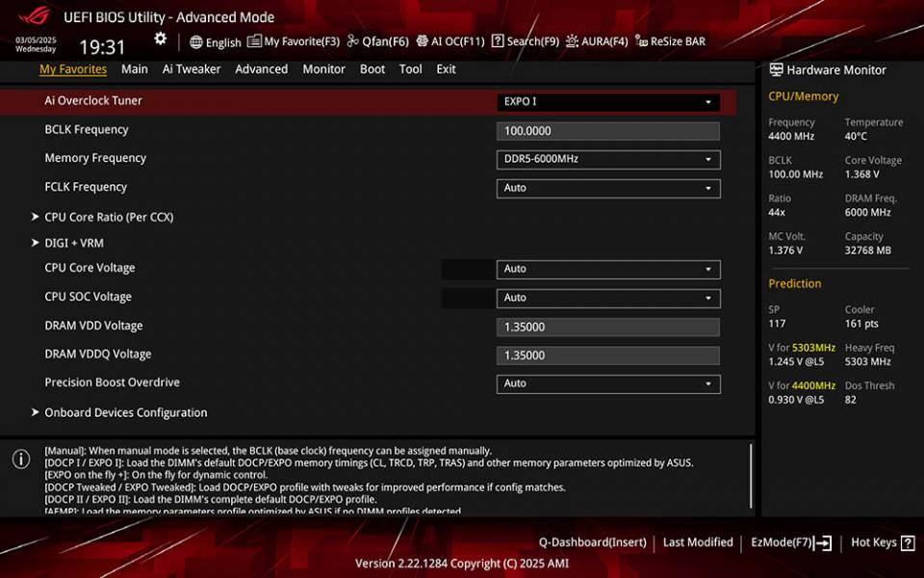Open the Tool tab
The image size is (924, 578).
[411, 69]
